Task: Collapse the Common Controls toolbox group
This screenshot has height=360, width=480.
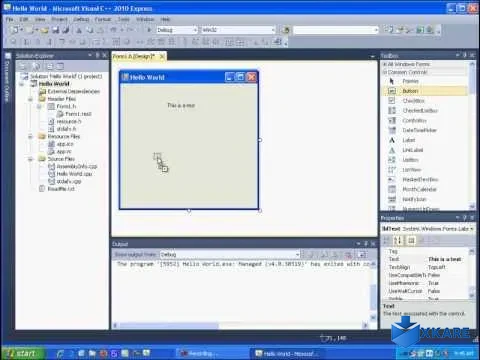Action: point(385,72)
